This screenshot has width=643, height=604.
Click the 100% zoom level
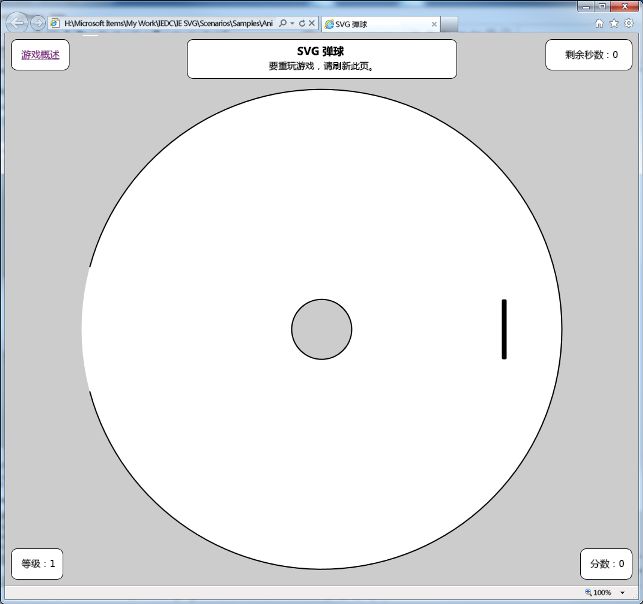coord(602,593)
